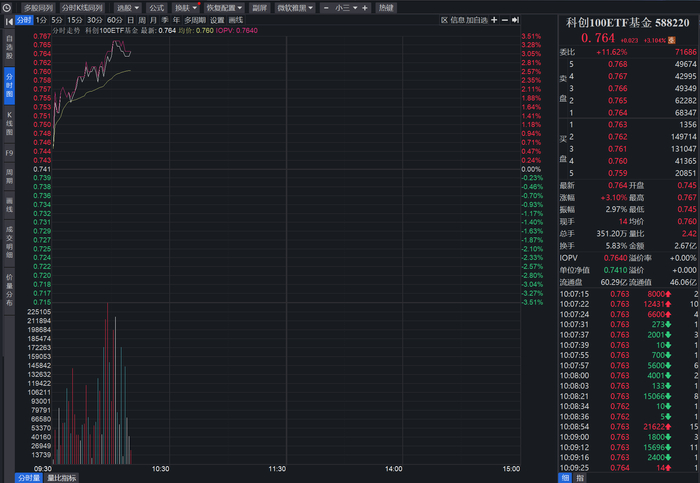Click the clock icon in top toolbar
Screen dimensions: 700x483
7,8
